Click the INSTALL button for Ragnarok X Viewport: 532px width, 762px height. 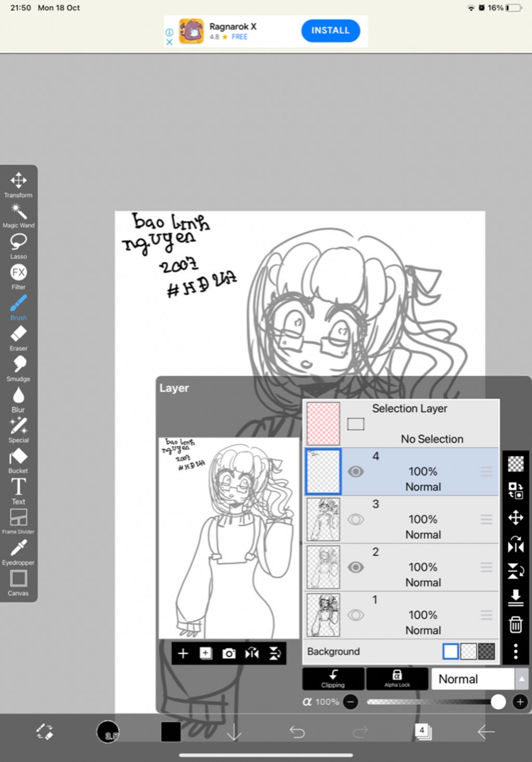330,31
